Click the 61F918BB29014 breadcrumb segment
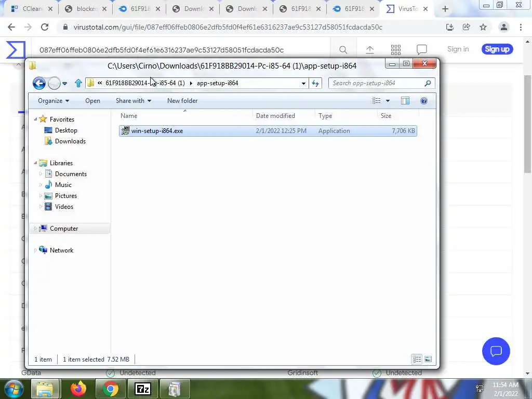Screen dimensions: 532x399 click(145, 83)
